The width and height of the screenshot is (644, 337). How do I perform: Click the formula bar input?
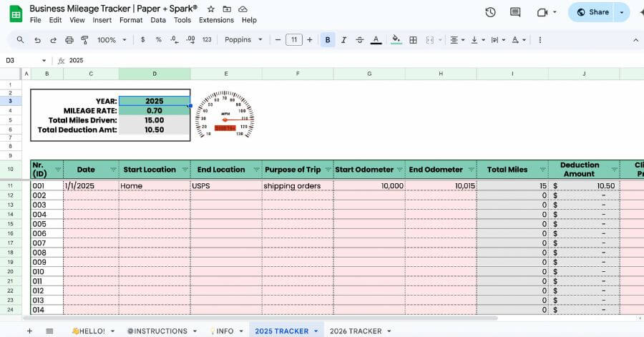(x=353, y=60)
